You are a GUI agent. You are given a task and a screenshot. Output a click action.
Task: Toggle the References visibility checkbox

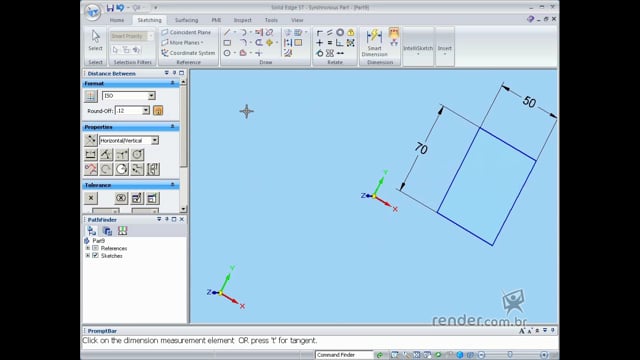(x=96, y=248)
